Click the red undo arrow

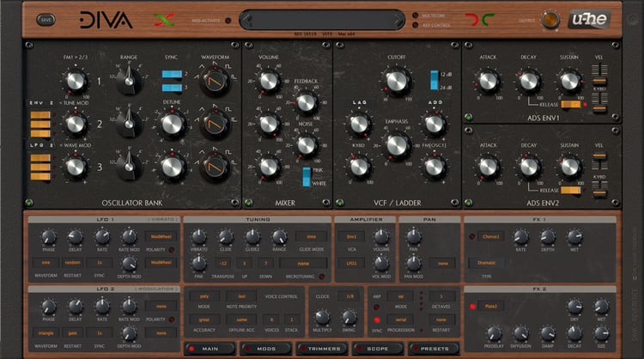(472, 19)
